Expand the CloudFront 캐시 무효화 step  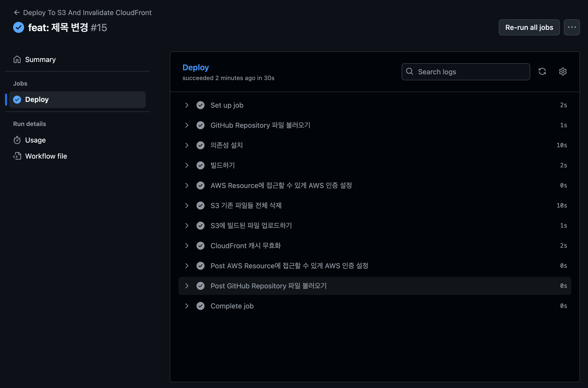pos(187,246)
